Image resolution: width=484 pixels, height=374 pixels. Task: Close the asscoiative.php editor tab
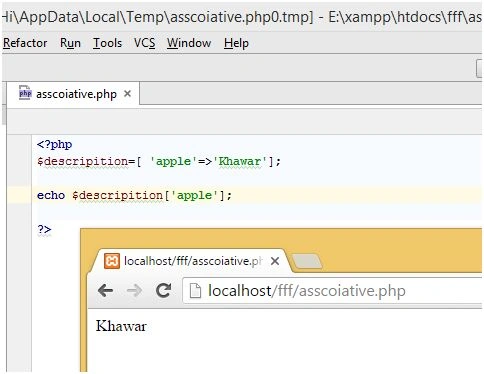click(127, 94)
